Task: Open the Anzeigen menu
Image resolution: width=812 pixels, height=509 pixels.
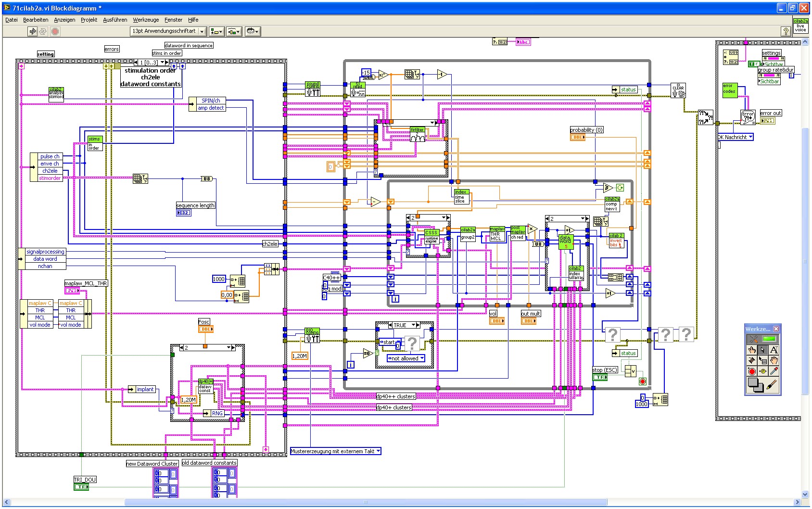Action: coord(64,20)
